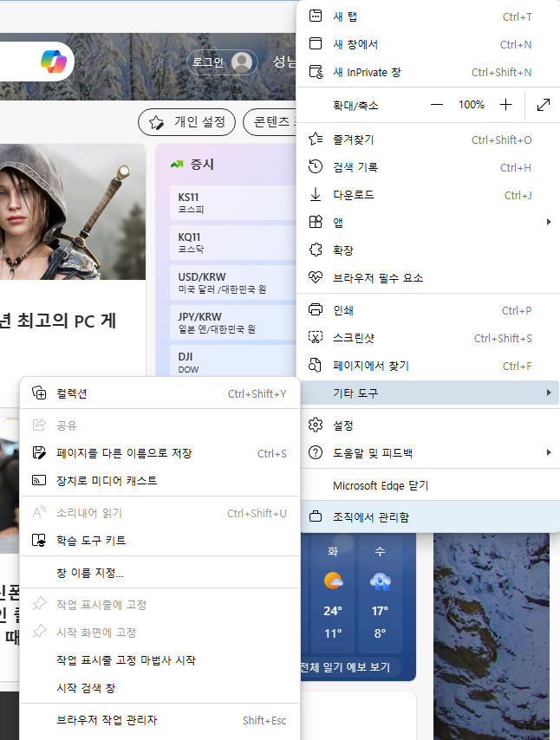
Task: Click the History clock icon (검색 기록)
Action: (x=316, y=166)
